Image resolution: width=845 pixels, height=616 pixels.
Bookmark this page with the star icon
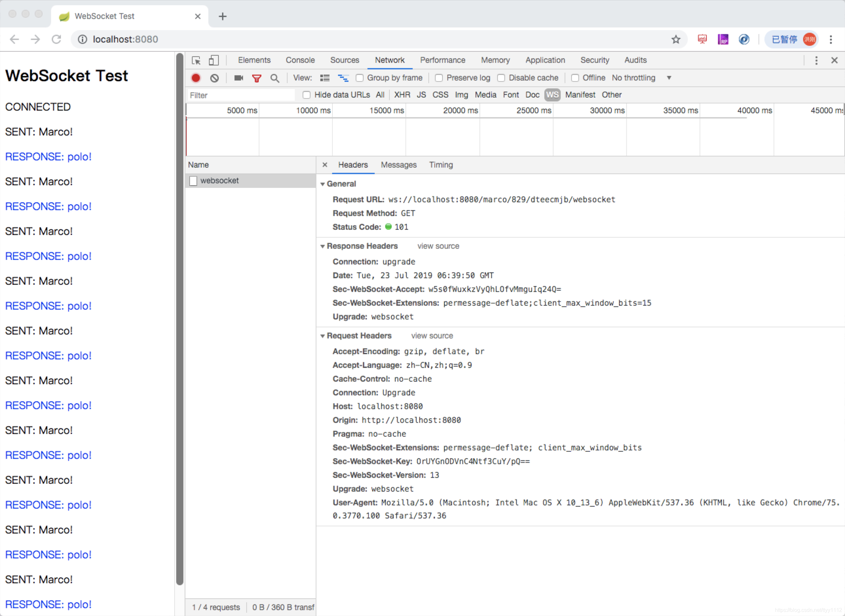676,39
